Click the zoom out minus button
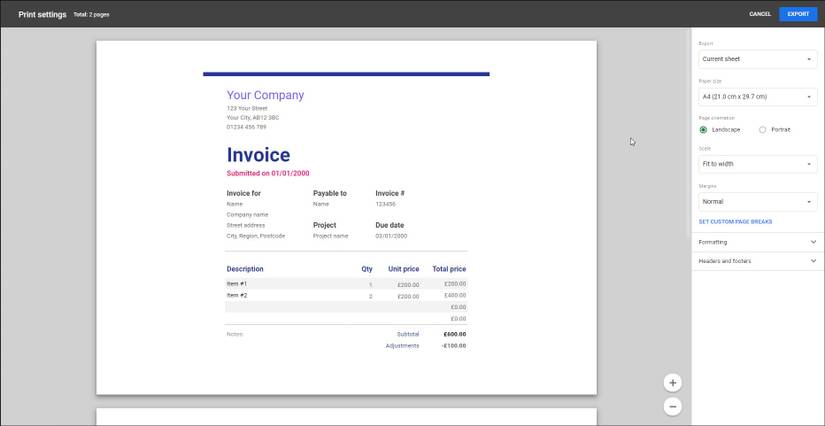 [x=672, y=407]
